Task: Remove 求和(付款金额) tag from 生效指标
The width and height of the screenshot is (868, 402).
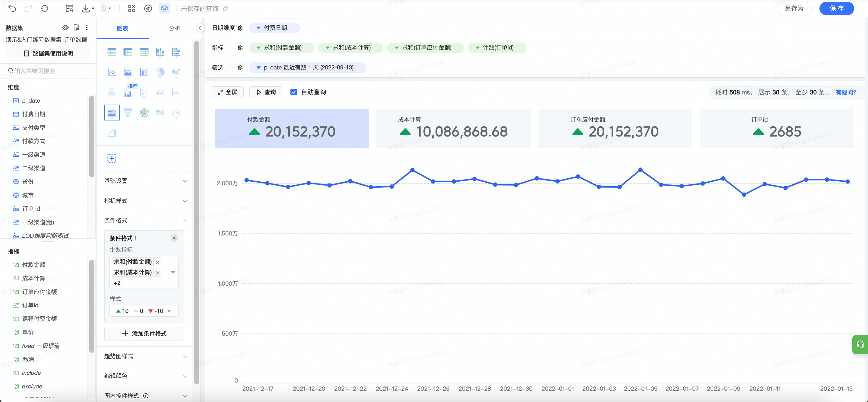Action: (x=157, y=262)
